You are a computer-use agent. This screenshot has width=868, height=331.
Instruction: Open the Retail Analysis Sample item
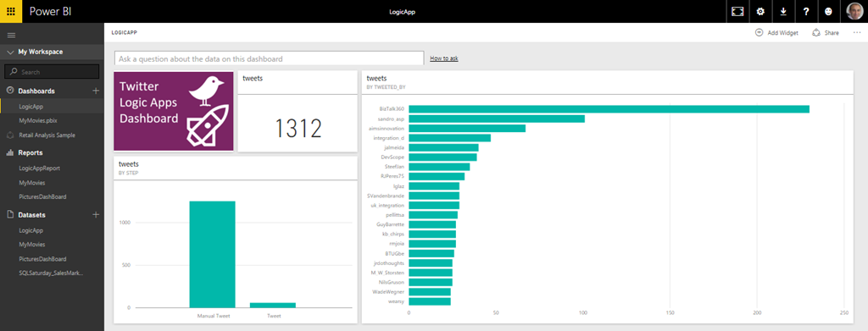click(47, 135)
